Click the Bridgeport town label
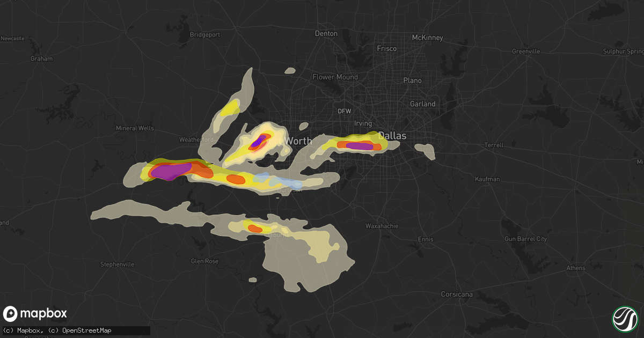The height and width of the screenshot is (338, 644). click(x=205, y=34)
